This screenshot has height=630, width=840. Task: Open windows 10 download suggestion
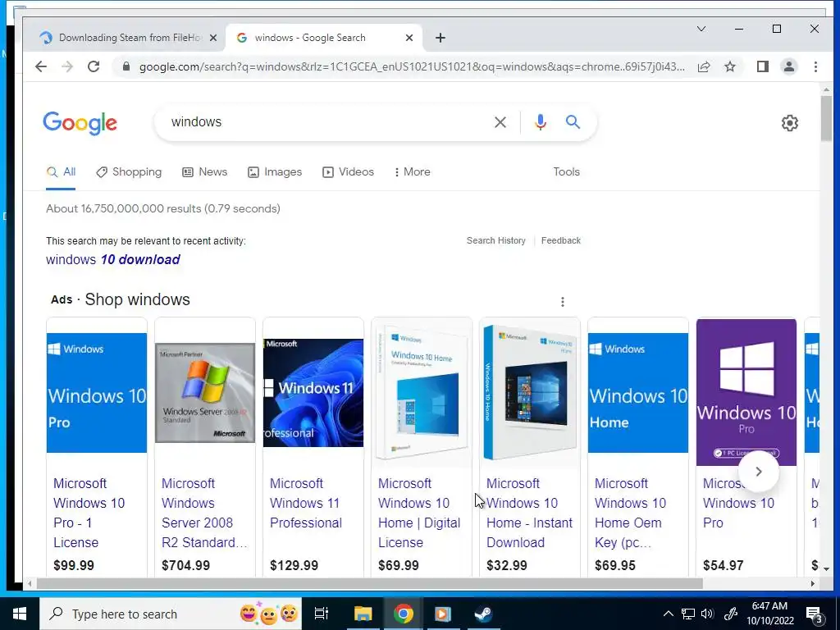coord(113,260)
